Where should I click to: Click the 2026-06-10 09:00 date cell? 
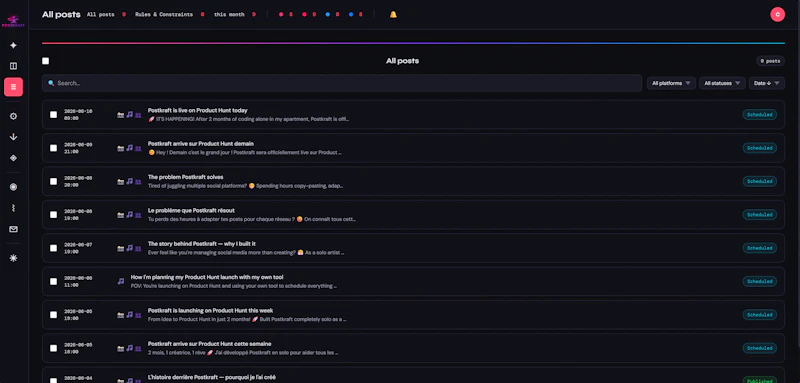click(x=78, y=115)
